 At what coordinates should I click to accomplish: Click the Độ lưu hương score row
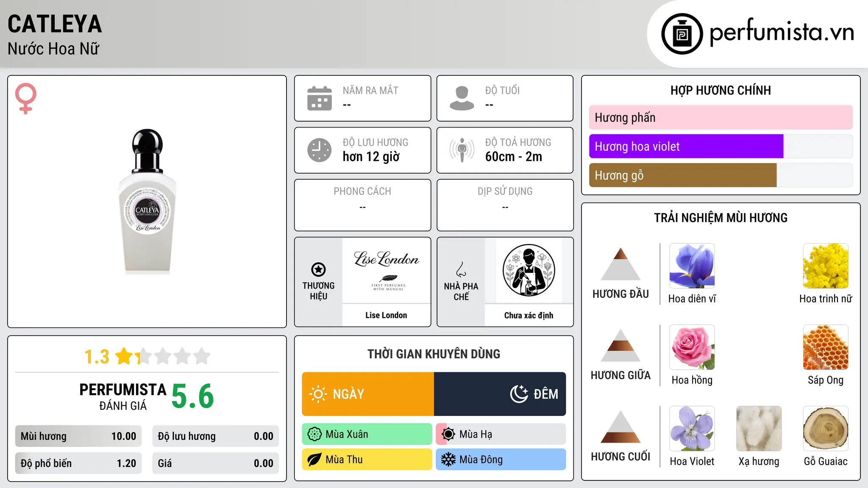[x=216, y=436]
